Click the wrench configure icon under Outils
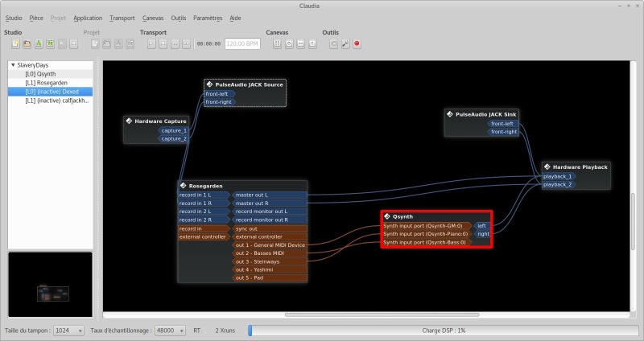The image size is (644, 341). click(x=345, y=44)
